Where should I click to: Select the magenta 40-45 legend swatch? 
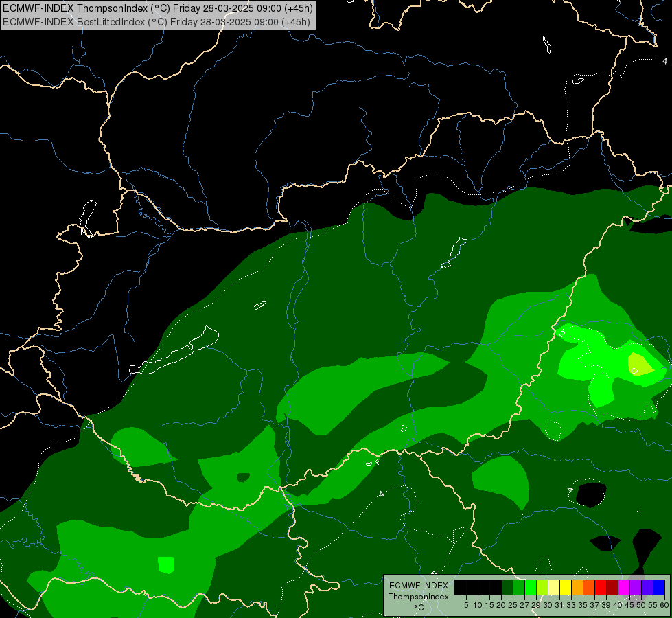(x=623, y=587)
